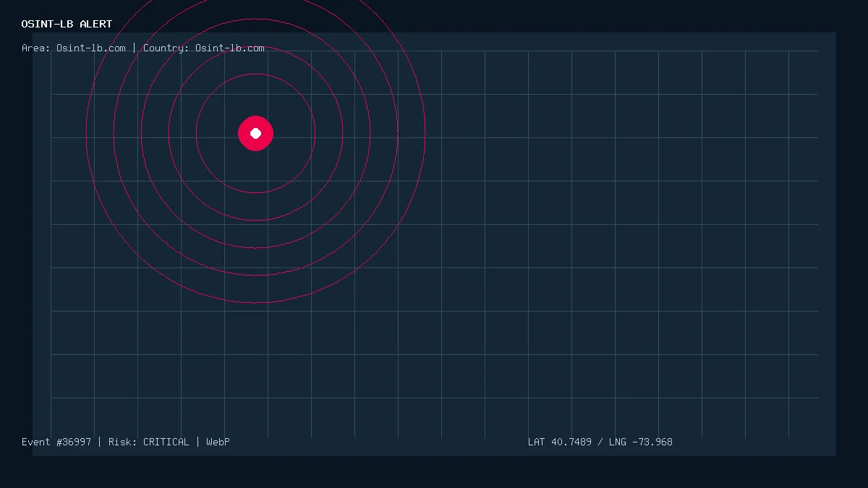Click the LAT 40.7489 / LNG -73.968 coordinates

click(x=600, y=442)
